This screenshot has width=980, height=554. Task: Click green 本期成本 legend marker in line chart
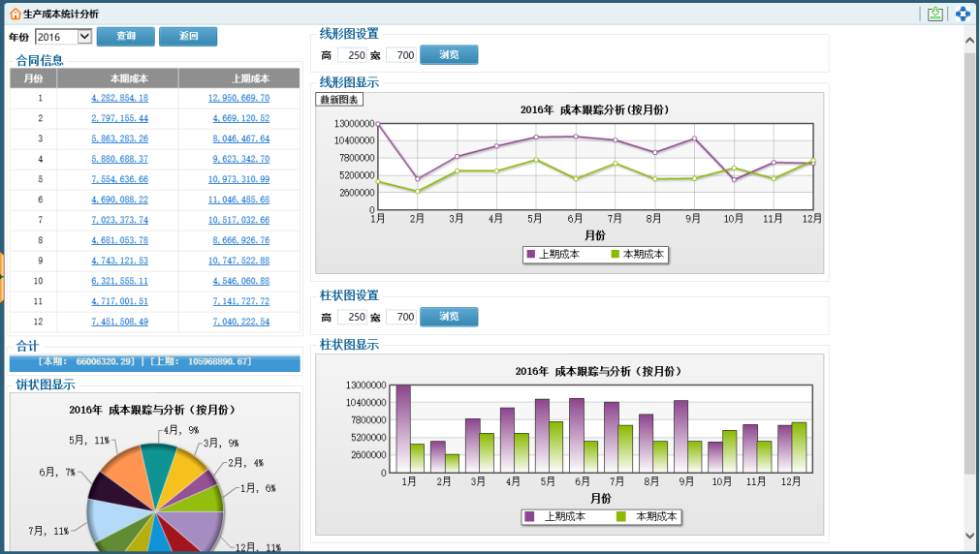[615, 255]
